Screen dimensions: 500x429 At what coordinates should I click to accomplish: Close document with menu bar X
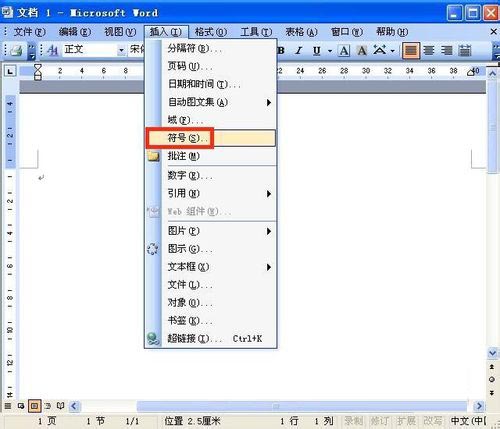click(x=494, y=32)
